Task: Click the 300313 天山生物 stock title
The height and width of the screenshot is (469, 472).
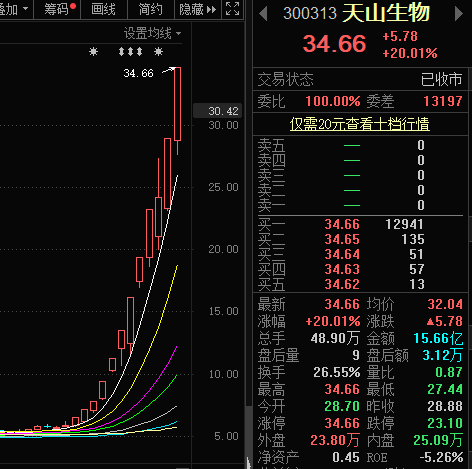Action: click(356, 13)
